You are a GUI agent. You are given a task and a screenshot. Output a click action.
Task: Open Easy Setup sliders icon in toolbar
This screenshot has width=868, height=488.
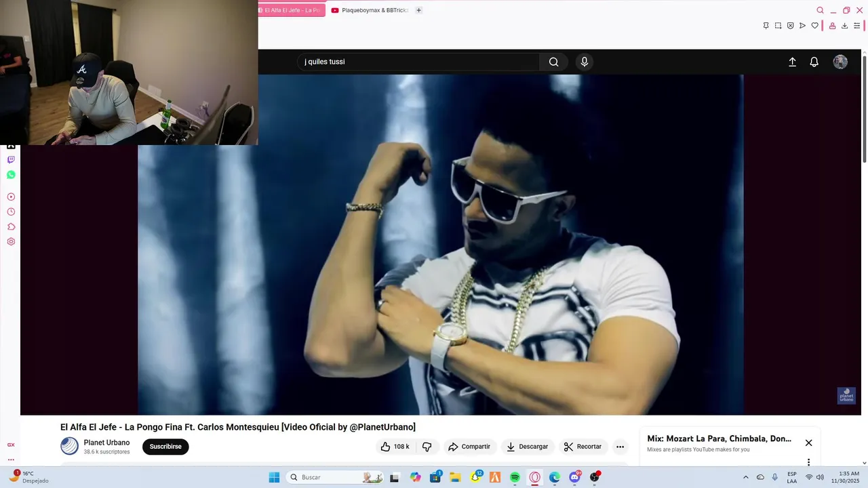[856, 26]
